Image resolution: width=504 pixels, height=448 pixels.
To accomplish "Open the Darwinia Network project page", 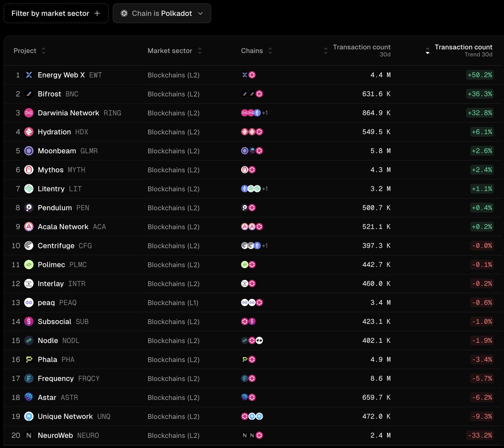I will [68, 113].
